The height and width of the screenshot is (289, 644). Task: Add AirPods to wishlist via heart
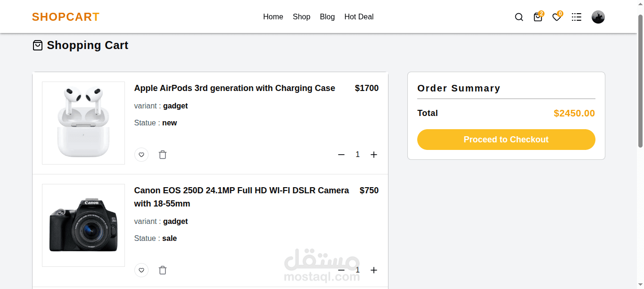tap(141, 155)
